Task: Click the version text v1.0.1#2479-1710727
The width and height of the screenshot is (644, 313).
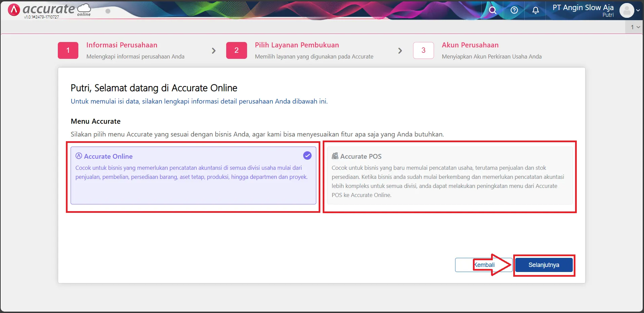Action: click(x=41, y=17)
